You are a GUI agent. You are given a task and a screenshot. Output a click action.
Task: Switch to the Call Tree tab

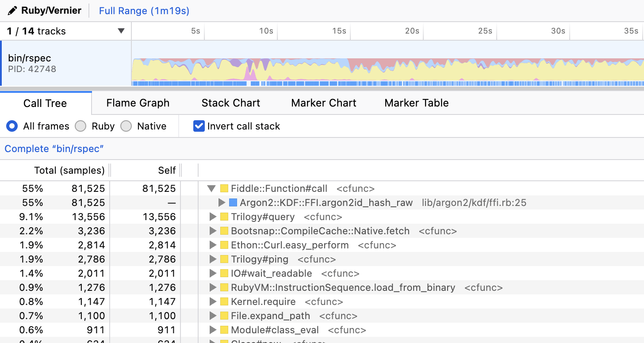[x=45, y=103]
